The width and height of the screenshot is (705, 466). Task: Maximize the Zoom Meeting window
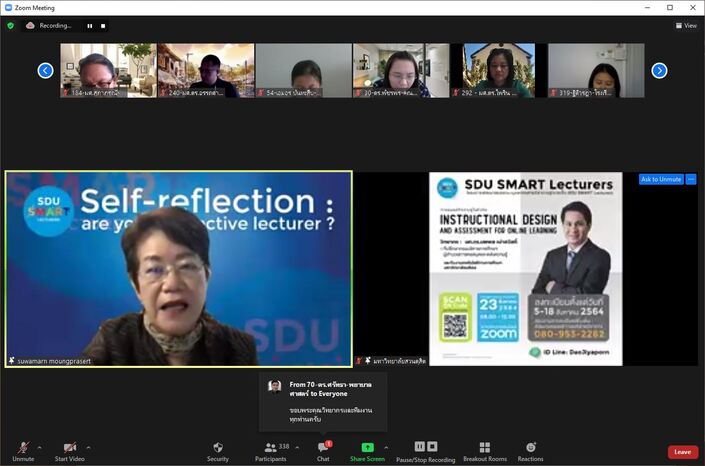(669, 8)
